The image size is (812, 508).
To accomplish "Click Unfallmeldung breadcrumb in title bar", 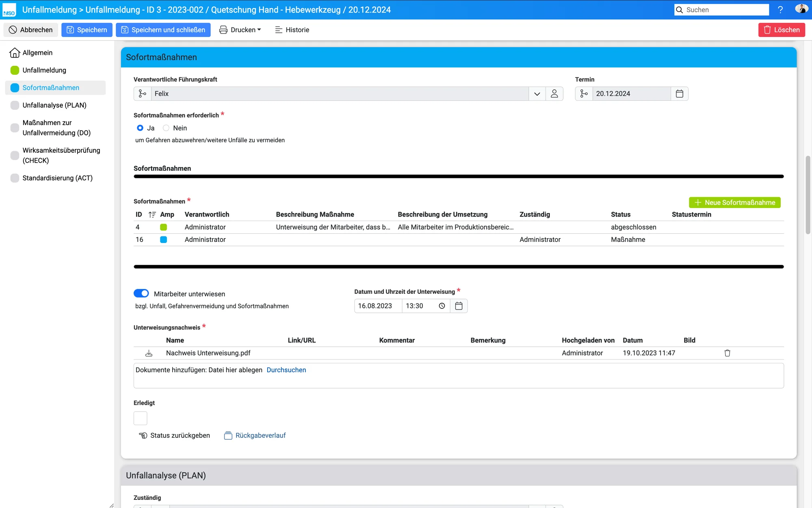I will coord(50,10).
